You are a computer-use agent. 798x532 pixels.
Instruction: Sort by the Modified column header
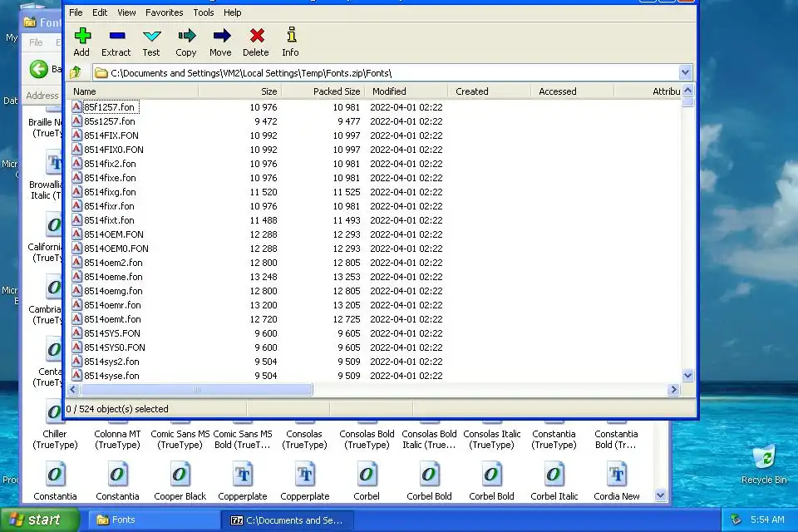pos(406,91)
